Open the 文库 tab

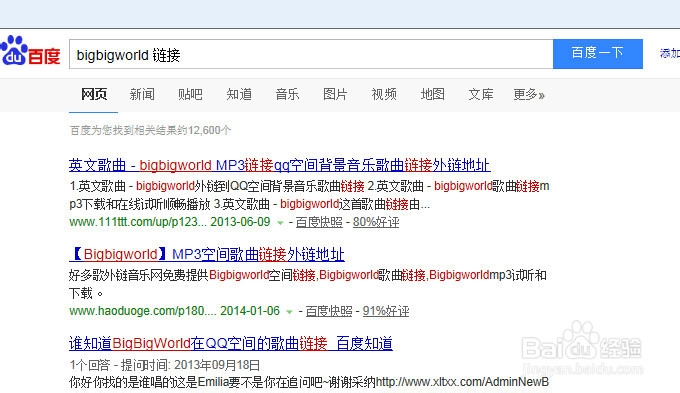coord(481,94)
